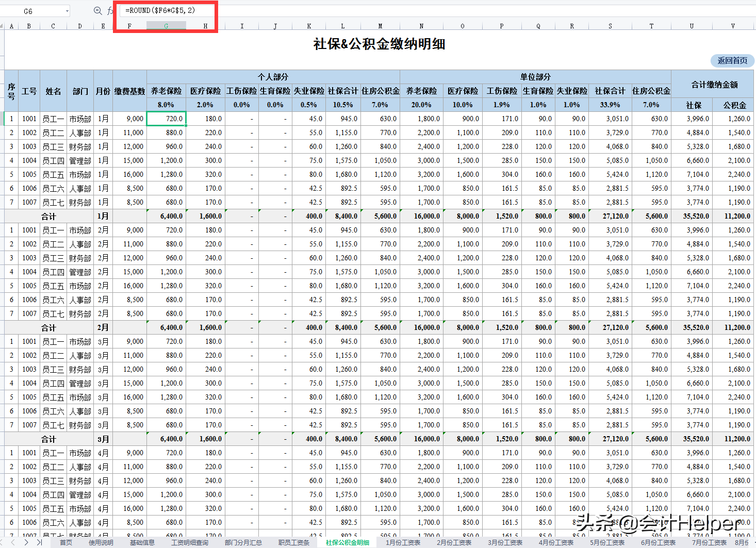Click 1006 employee number in the 3月 block

click(29, 411)
